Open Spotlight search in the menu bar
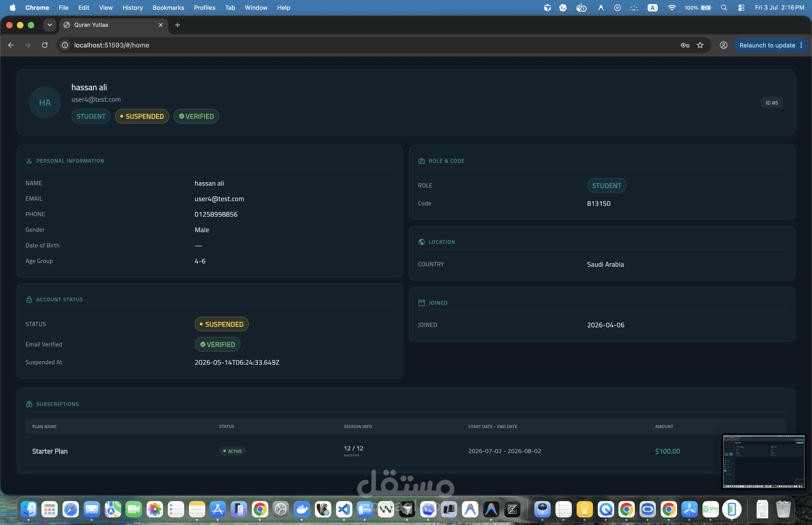Screen dimensions: 812x525 click(724, 8)
